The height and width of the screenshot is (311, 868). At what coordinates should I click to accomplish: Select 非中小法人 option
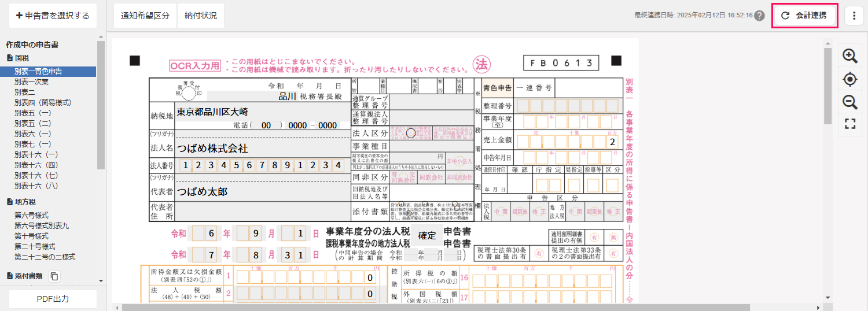pos(459,161)
